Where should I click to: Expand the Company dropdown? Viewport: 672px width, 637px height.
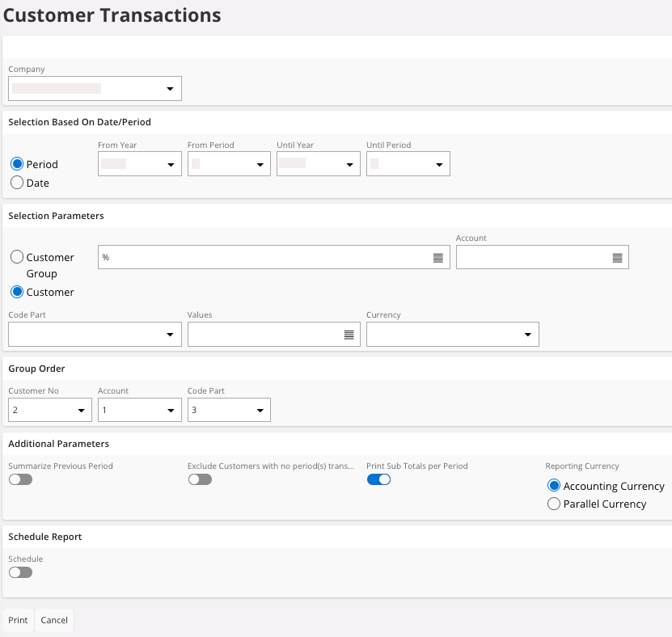coord(95,89)
